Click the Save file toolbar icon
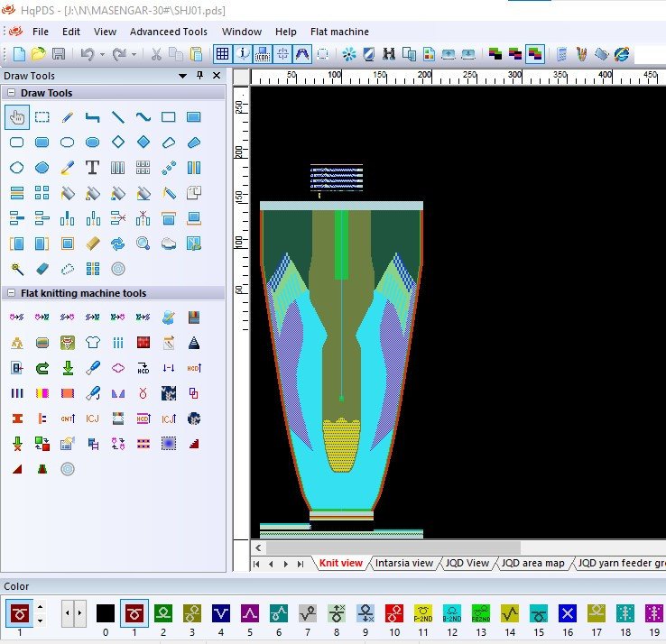The height and width of the screenshot is (644, 666). click(x=59, y=54)
